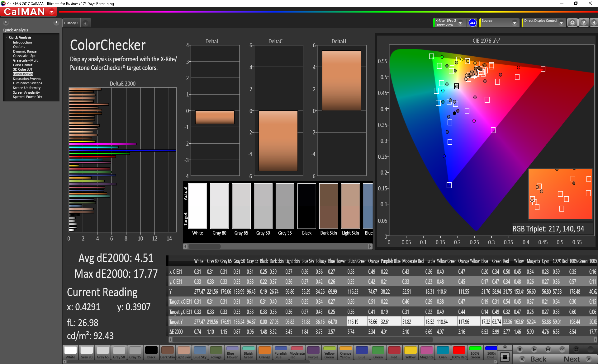Open the settings gear icon

tap(572, 23)
